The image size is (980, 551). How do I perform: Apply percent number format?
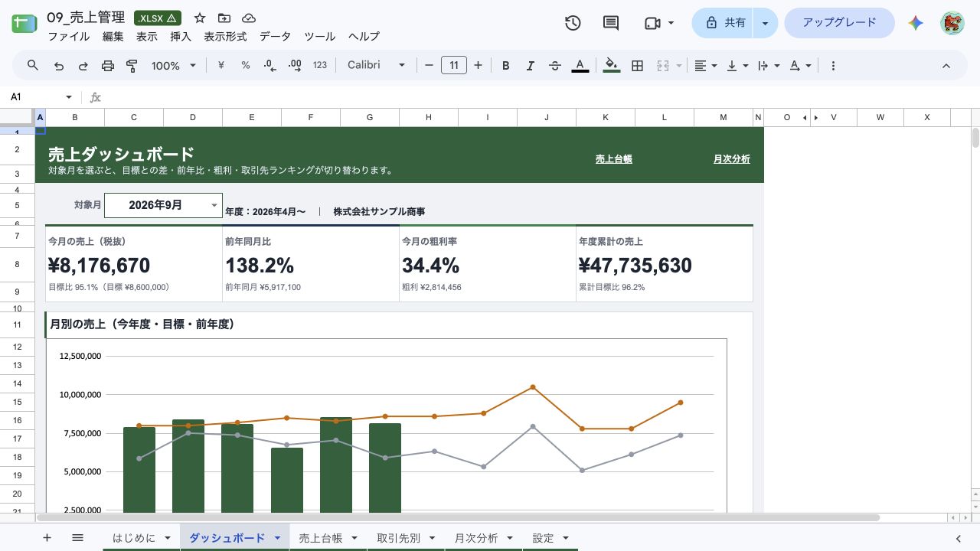click(246, 66)
